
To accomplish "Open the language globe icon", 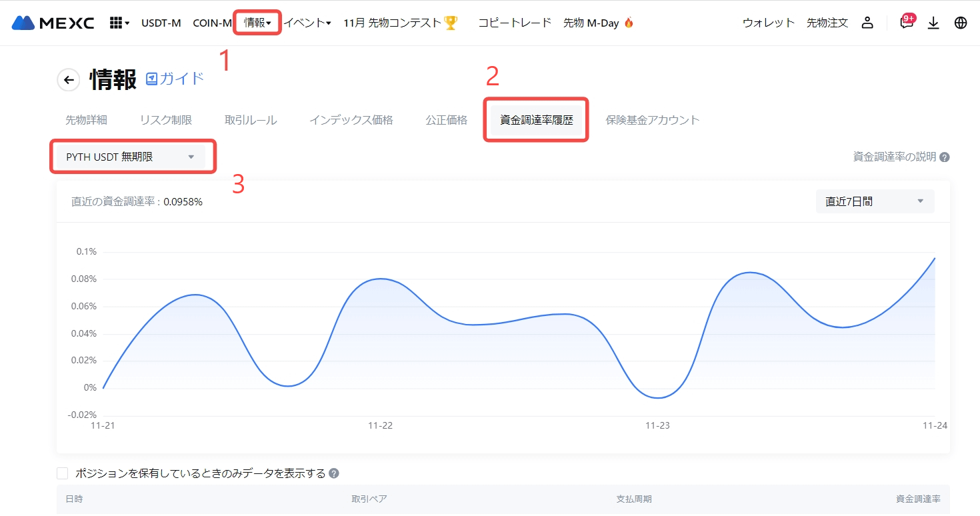I will (x=961, y=23).
